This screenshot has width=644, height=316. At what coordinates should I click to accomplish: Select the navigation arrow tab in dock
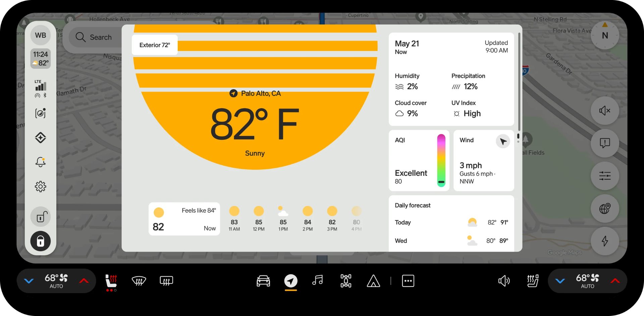(x=291, y=281)
